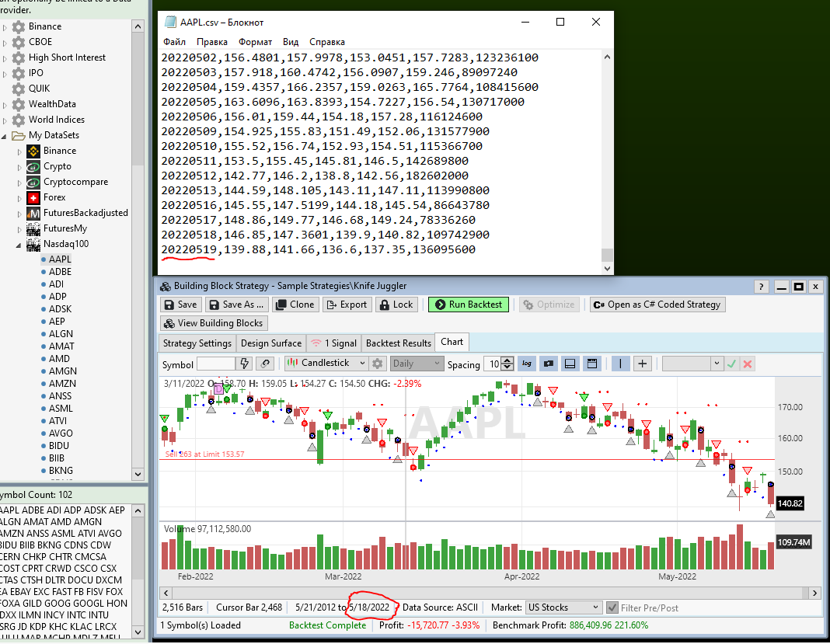Toggle the Filter Pre/Post checkbox

click(x=613, y=607)
